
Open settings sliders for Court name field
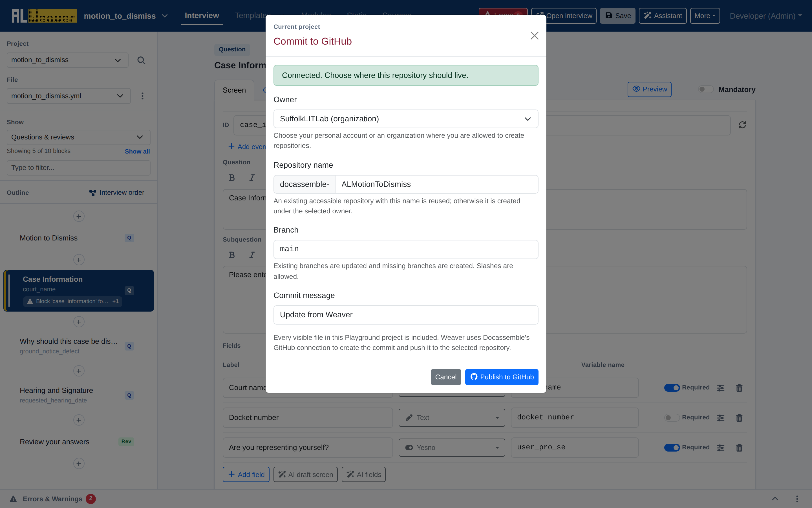point(721,388)
